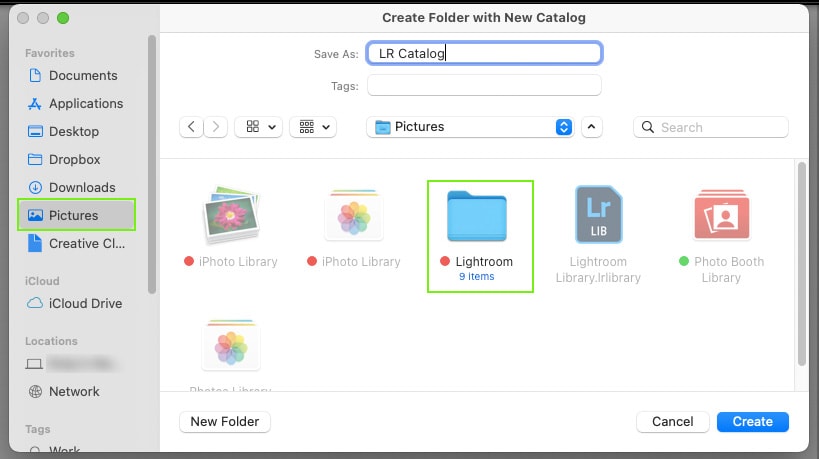This screenshot has height=459, width=819.
Task: Click the Network globe icon
Action: pyautogui.click(x=35, y=391)
